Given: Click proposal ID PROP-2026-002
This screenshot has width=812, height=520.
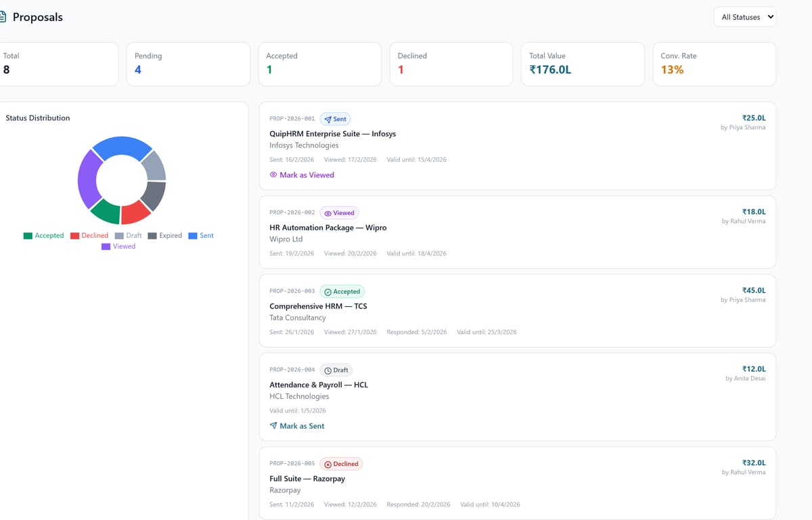Looking at the screenshot, I should (x=292, y=213).
